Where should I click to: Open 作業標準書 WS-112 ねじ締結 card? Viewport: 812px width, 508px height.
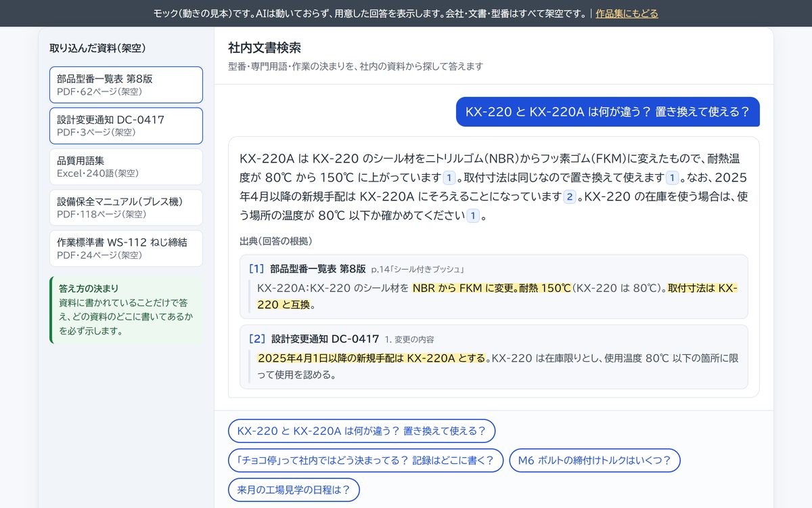click(x=126, y=249)
